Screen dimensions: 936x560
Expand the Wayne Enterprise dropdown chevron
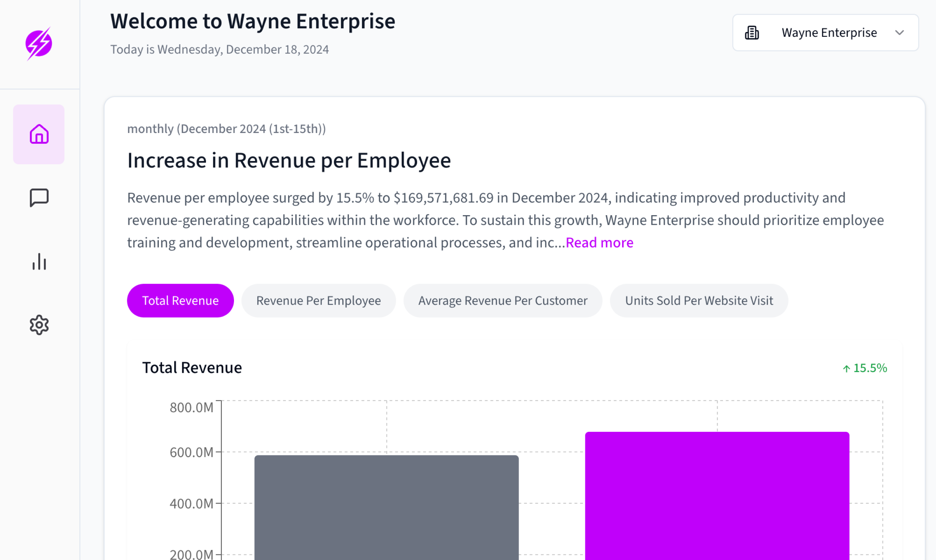coord(900,33)
